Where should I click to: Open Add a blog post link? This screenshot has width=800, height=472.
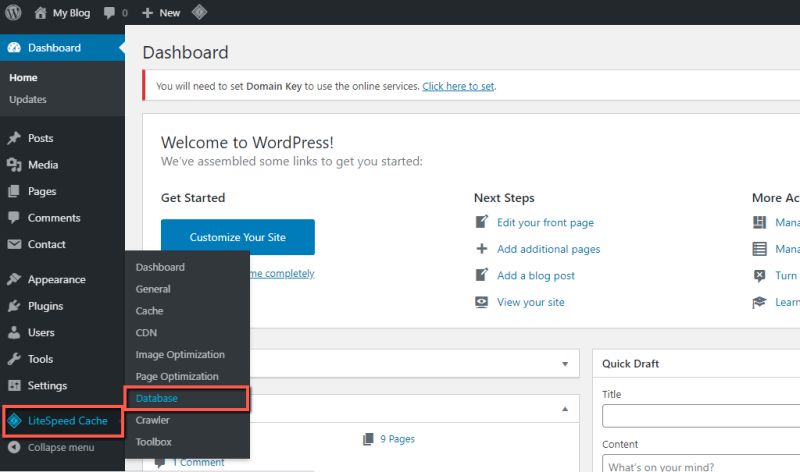tap(536, 276)
